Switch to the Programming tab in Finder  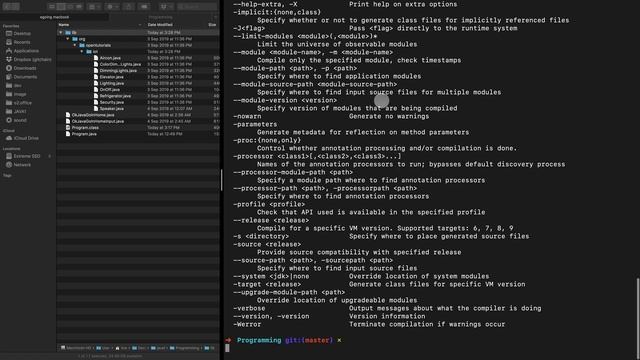point(160,17)
